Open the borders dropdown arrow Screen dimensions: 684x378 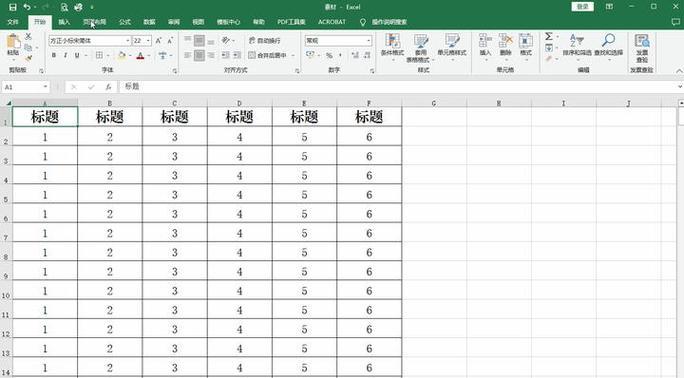[108, 55]
